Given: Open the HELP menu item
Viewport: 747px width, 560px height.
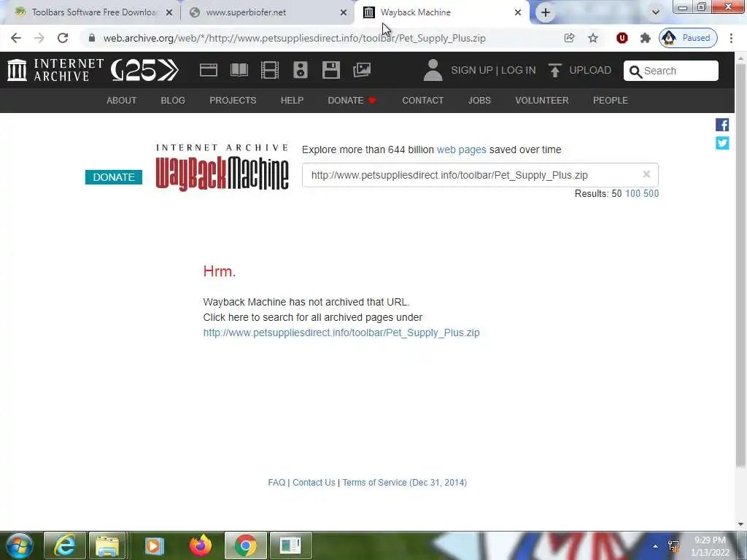Looking at the screenshot, I should (292, 101).
